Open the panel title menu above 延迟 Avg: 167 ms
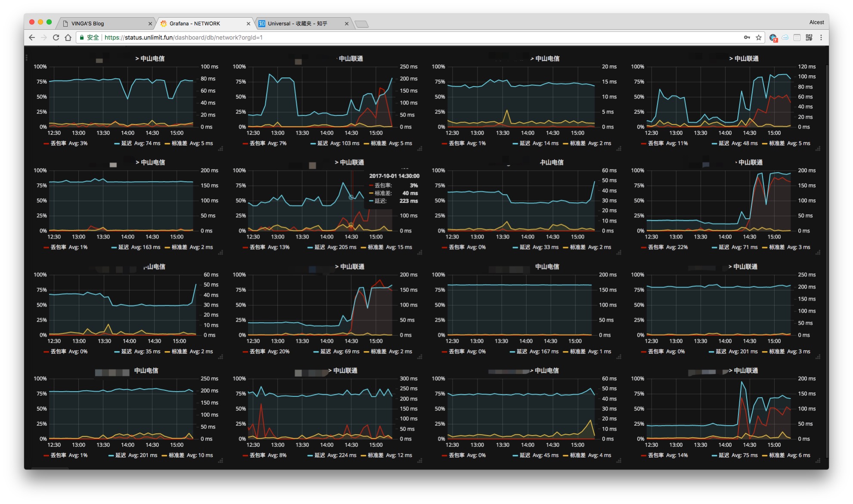The image size is (853, 504). tap(547, 267)
